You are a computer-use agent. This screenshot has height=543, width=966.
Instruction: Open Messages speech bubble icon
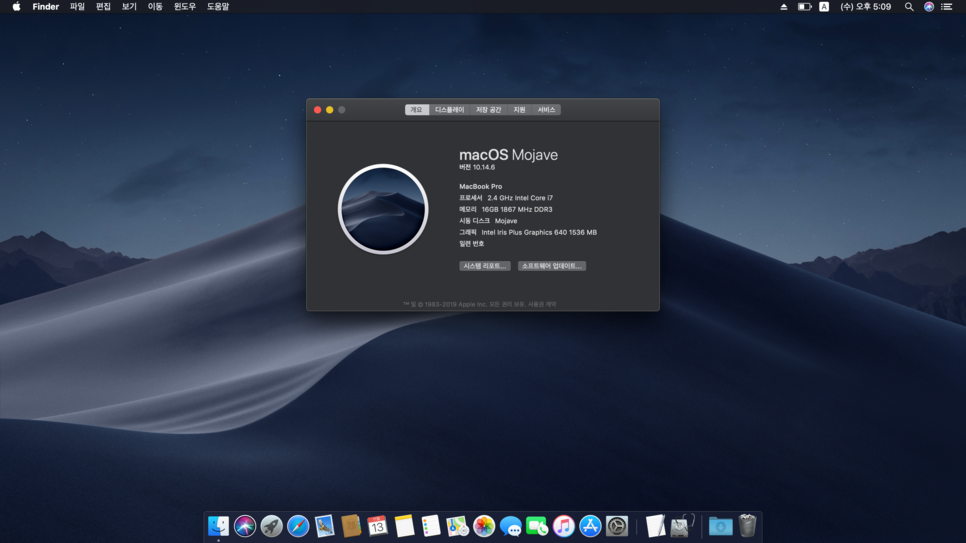[x=511, y=526]
